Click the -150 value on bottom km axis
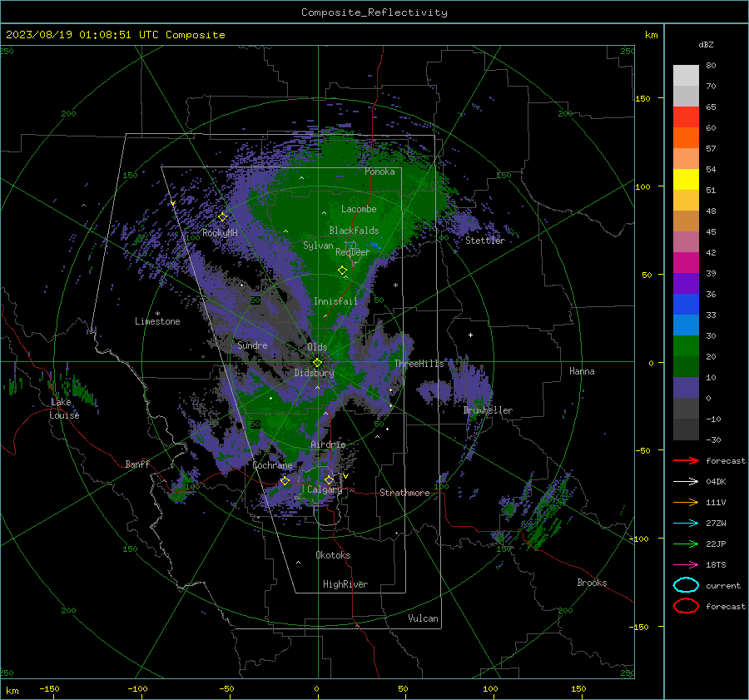The height and width of the screenshot is (700, 749). tap(49, 688)
